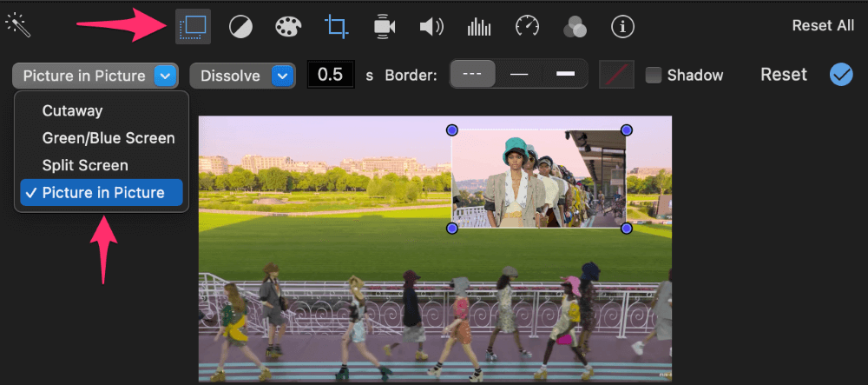Open the speed gauge settings
868x385 pixels.
tap(527, 27)
